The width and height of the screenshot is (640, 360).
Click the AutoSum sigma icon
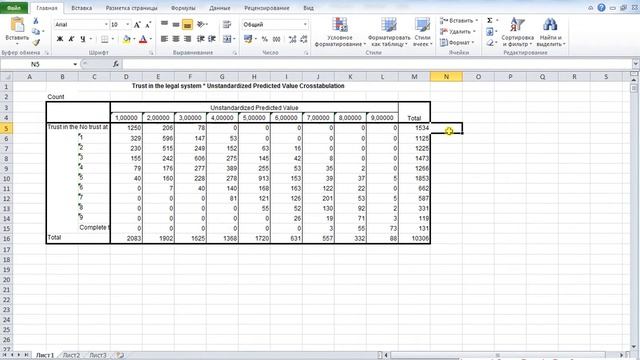(490, 20)
